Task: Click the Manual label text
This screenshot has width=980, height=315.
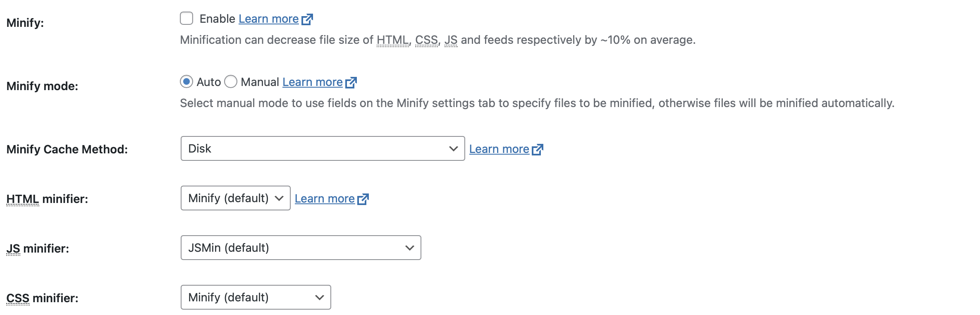Action: (260, 82)
